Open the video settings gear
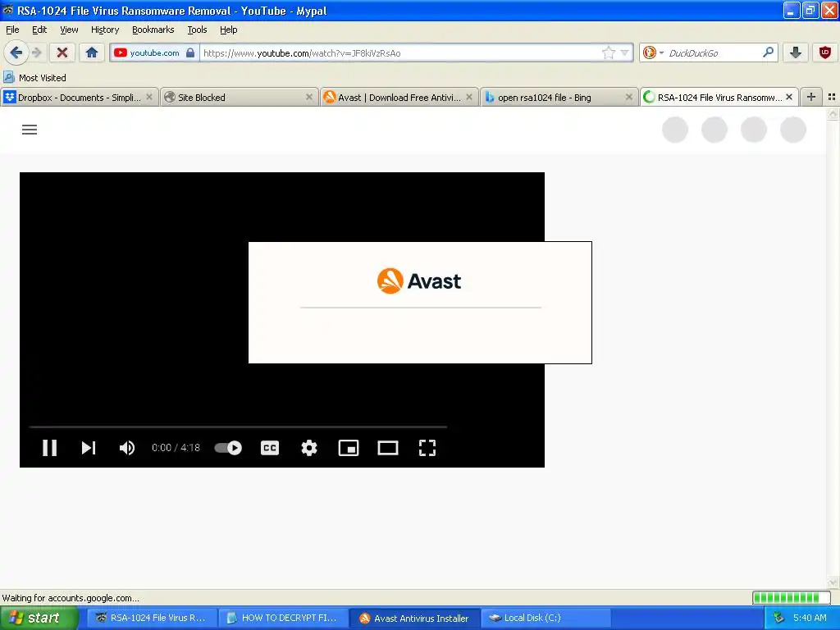Viewport: 840px width, 630px height. pos(309,447)
